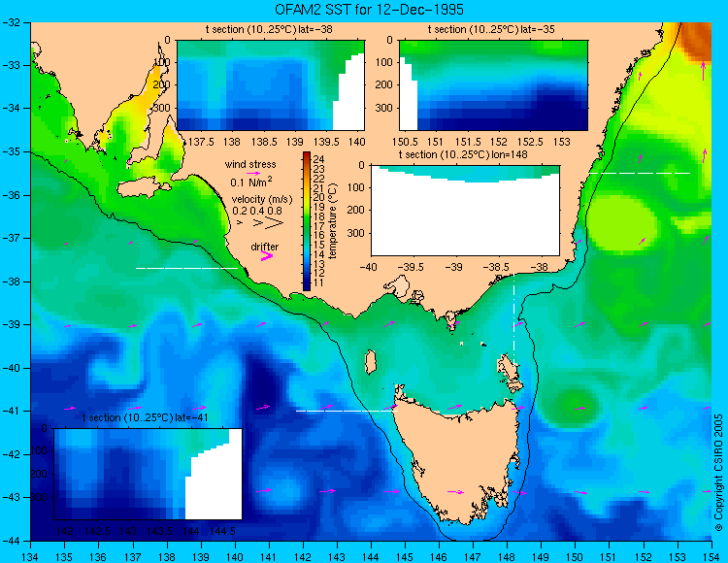This screenshot has height=563, width=728.
Task: Click the '144.5' tick on lat=-41 inset
Action: point(223,531)
